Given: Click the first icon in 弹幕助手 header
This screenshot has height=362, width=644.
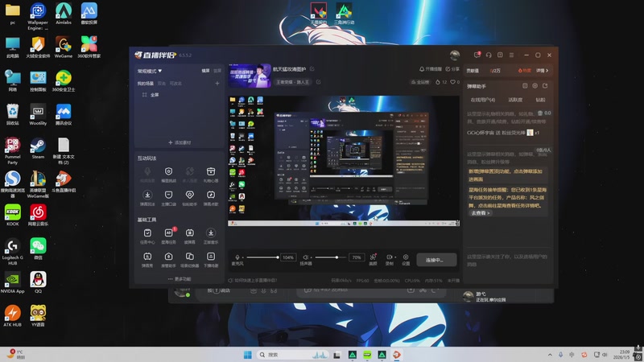Looking at the screenshot, I should 525,86.
